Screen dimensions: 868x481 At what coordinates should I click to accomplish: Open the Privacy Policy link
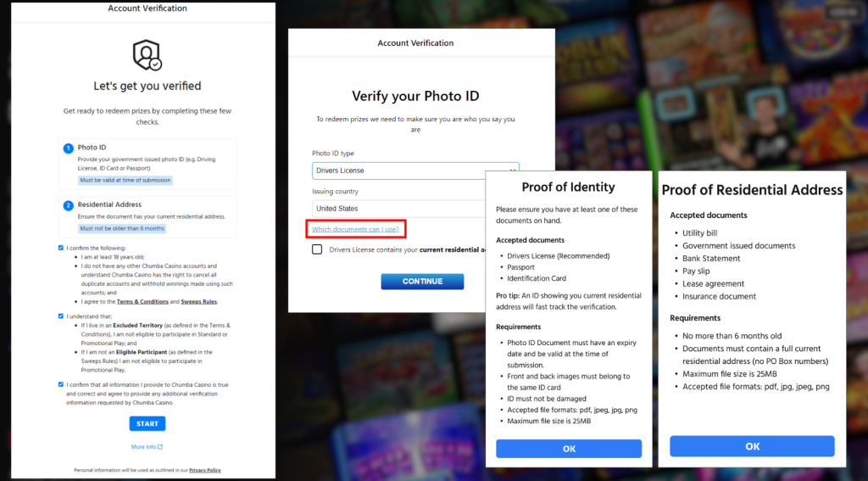(x=204, y=470)
